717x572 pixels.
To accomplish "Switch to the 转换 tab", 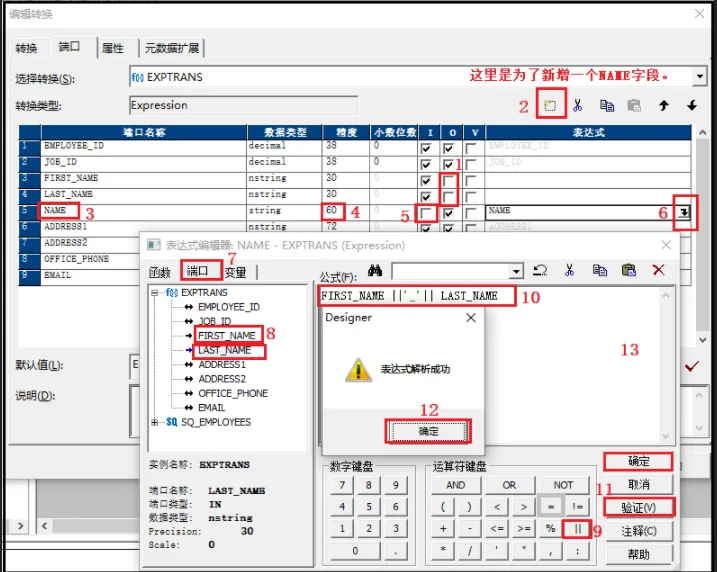I will click(27, 48).
